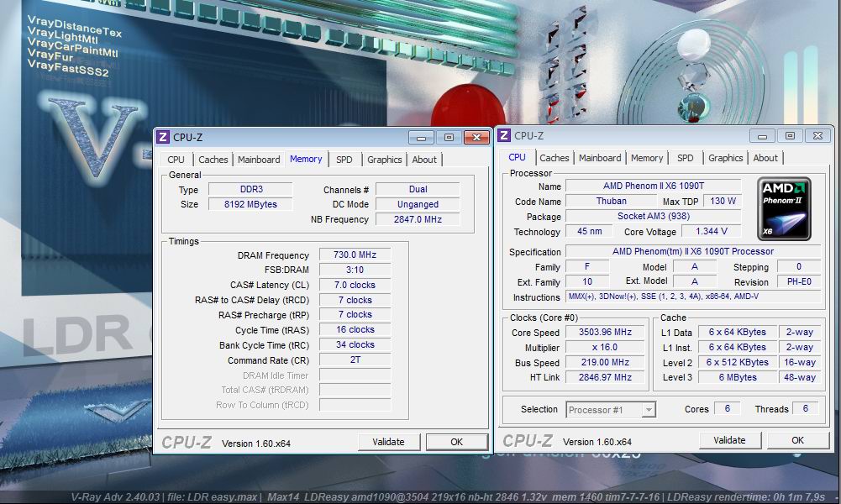Click the Level 3 48-way value
Viewport: 841px width, 504px height.
pyautogui.click(x=799, y=377)
